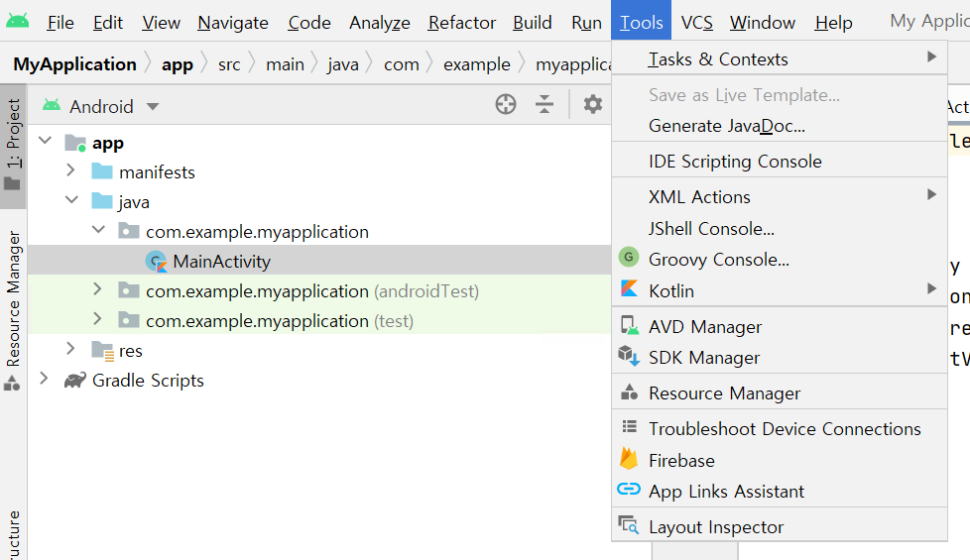Image resolution: width=970 pixels, height=560 pixels.
Task: Expand the com.example.myapplication (test) package
Action: [97, 318]
